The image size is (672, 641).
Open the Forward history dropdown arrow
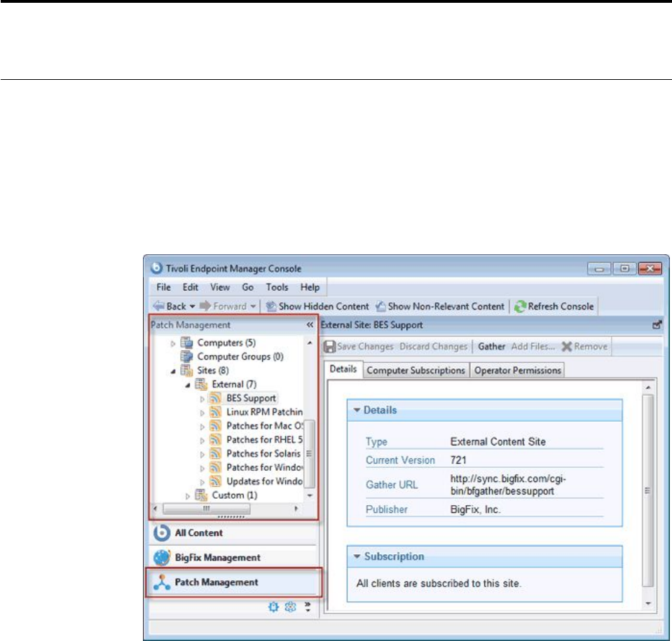253,307
